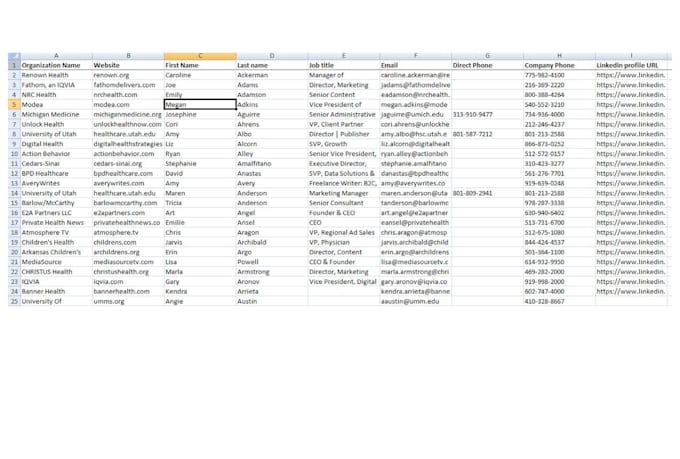This screenshot has width=680, height=459.
Task: Select the 'Founder & CEO' cell
Action: pos(344,213)
